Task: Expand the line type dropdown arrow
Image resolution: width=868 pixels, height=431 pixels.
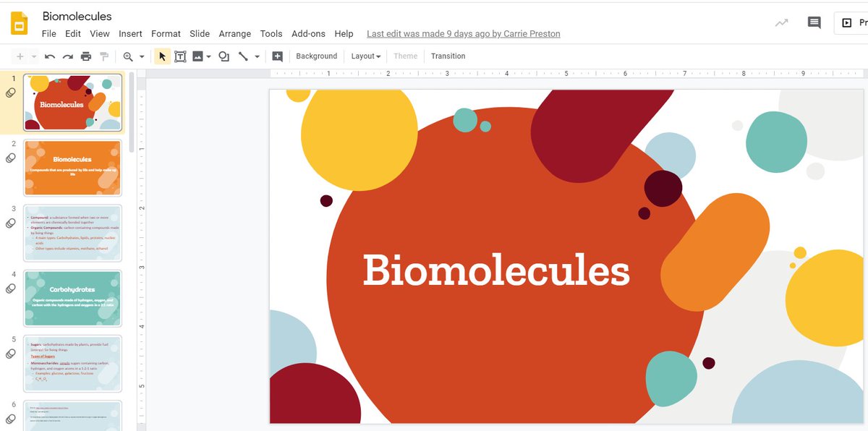Action: tap(258, 56)
